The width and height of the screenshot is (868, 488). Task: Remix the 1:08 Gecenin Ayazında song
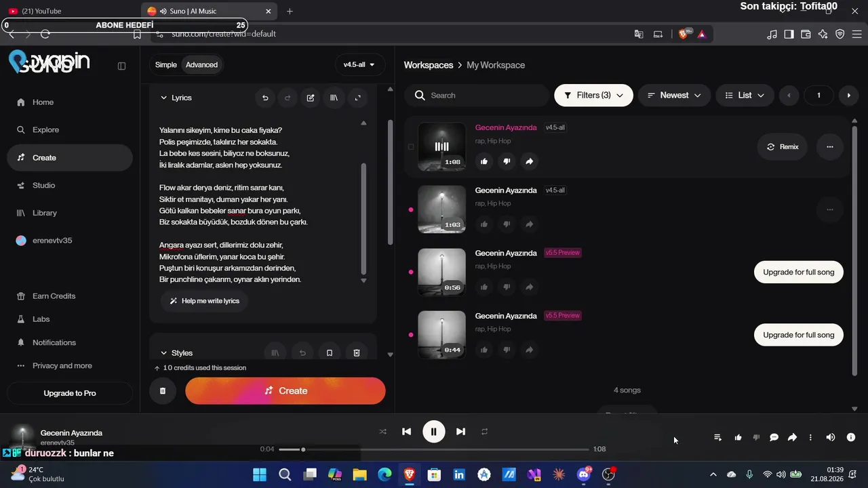[782, 146]
